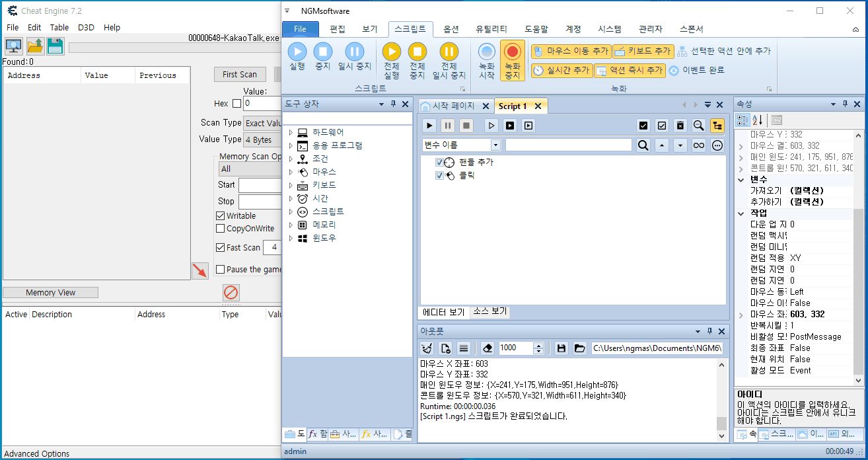Click Cheat Engine save floppy icon
This screenshot has height=460, width=868.
(x=55, y=46)
